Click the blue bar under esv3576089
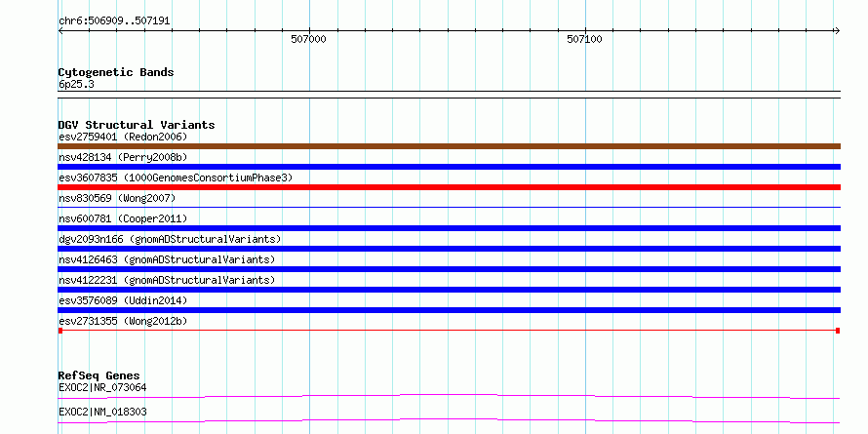The width and height of the screenshot is (868, 434). 449,310
